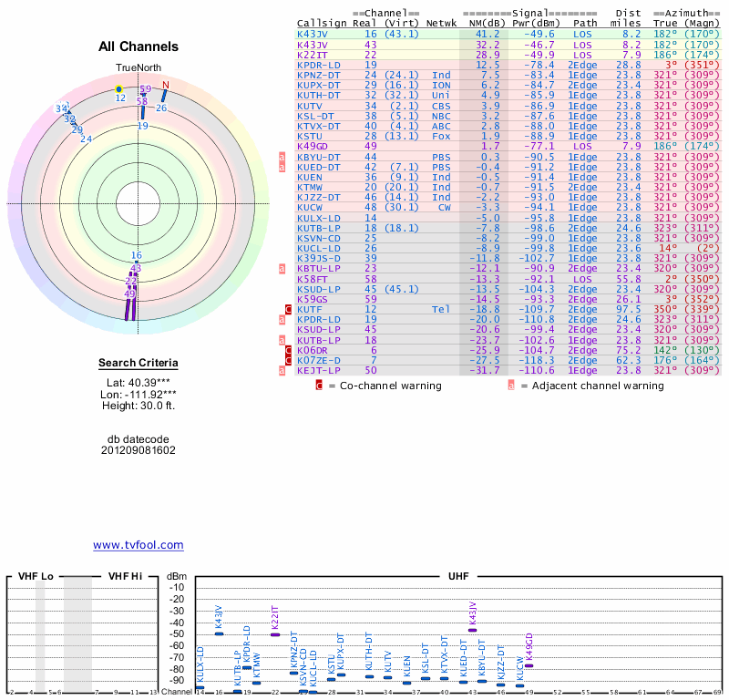Click the adjacent channel warning icon beside KBYU-DT
This screenshot has height=700, width=729.
(x=282, y=157)
